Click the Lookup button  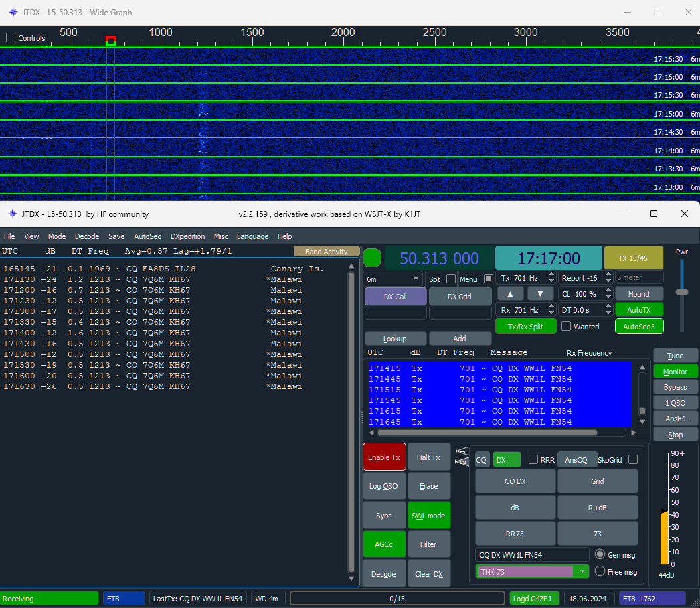[x=395, y=339]
